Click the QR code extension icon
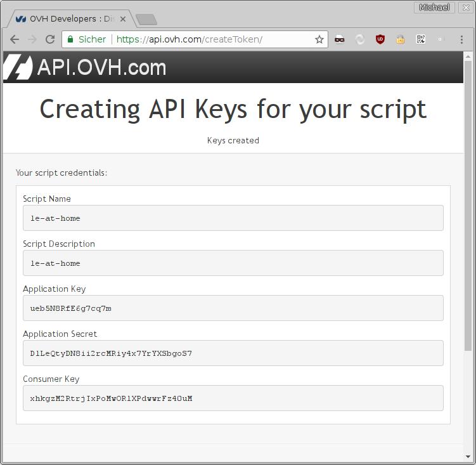This screenshot has height=465, width=476. [420, 39]
